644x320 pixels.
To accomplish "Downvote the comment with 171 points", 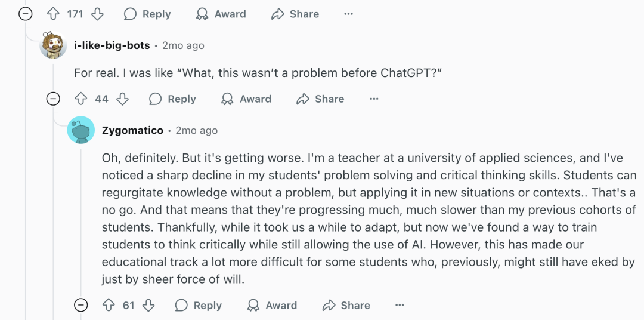I will (97, 14).
